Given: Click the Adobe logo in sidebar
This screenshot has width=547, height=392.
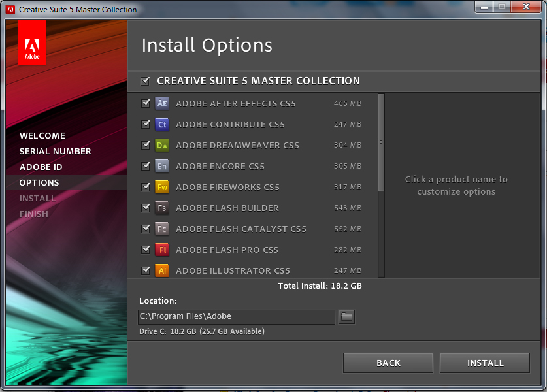Looking at the screenshot, I should pyautogui.click(x=32, y=43).
